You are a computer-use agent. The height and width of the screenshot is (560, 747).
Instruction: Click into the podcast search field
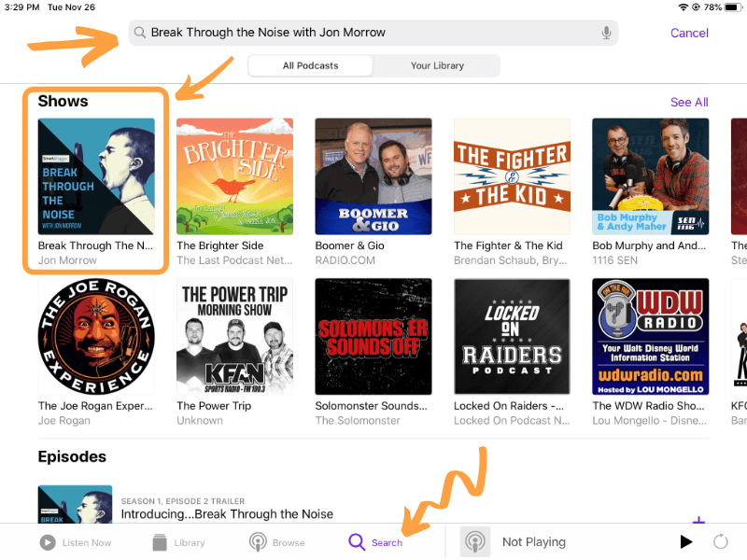click(x=373, y=33)
